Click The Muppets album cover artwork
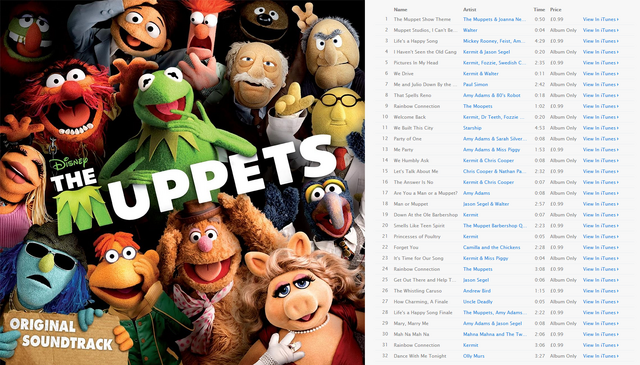 182,182
